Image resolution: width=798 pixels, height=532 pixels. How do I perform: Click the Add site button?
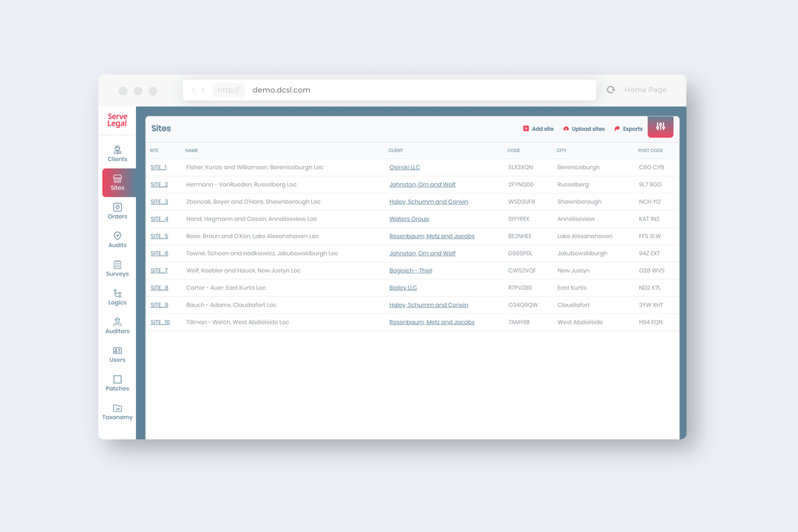click(x=538, y=129)
